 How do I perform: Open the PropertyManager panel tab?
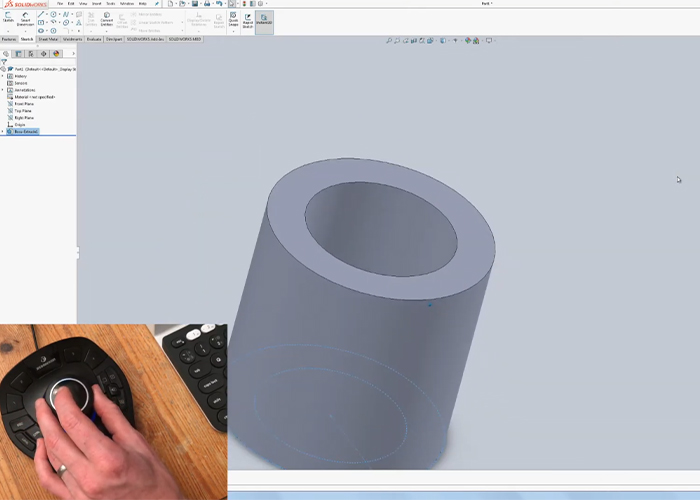click(x=19, y=54)
